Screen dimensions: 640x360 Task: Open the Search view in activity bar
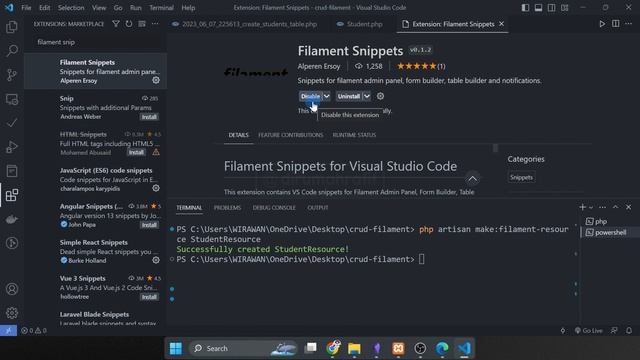tap(12, 51)
